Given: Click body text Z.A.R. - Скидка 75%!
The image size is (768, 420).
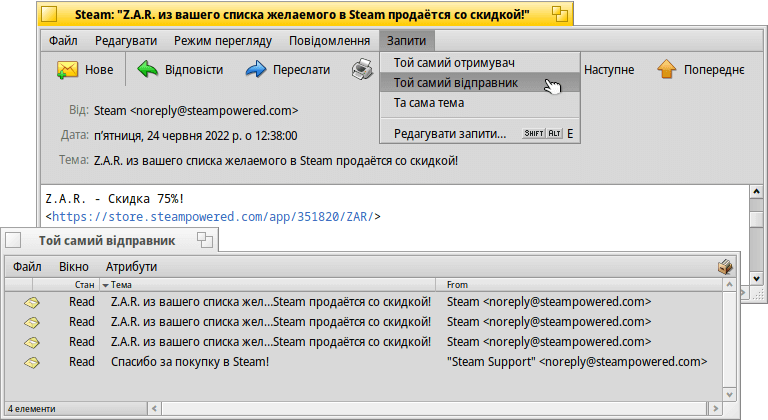Looking at the screenshot, I should [115, 199].
